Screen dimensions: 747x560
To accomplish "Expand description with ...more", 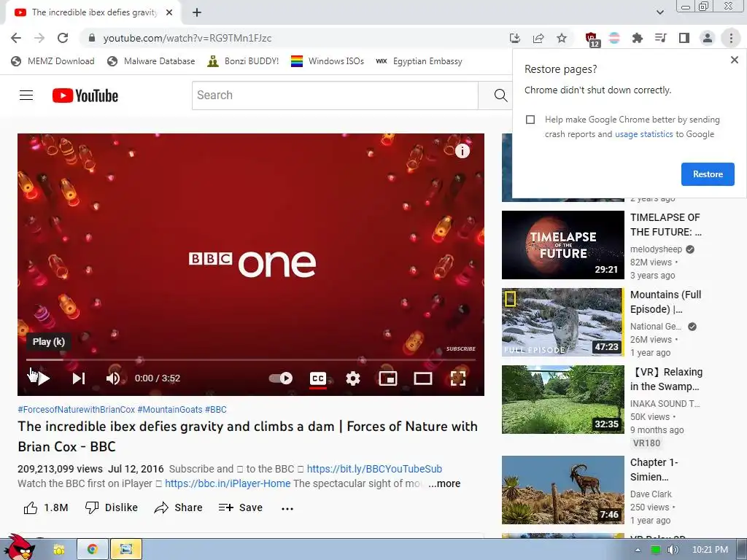I will 444,484.
